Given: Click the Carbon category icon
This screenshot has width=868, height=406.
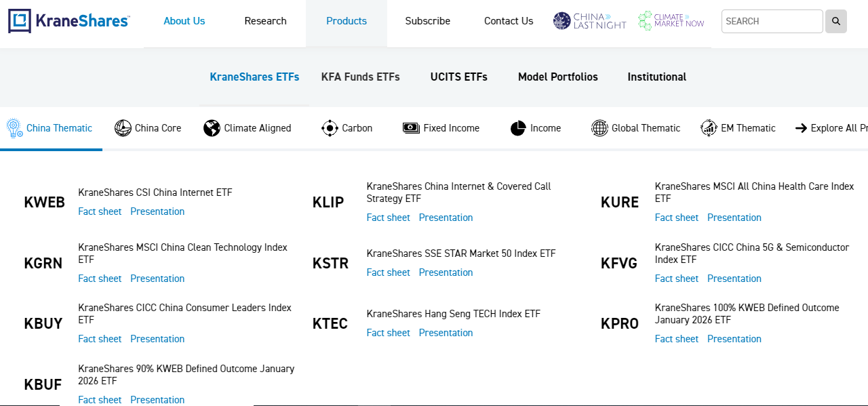Looking at the screenshot, I should point(330,128).
